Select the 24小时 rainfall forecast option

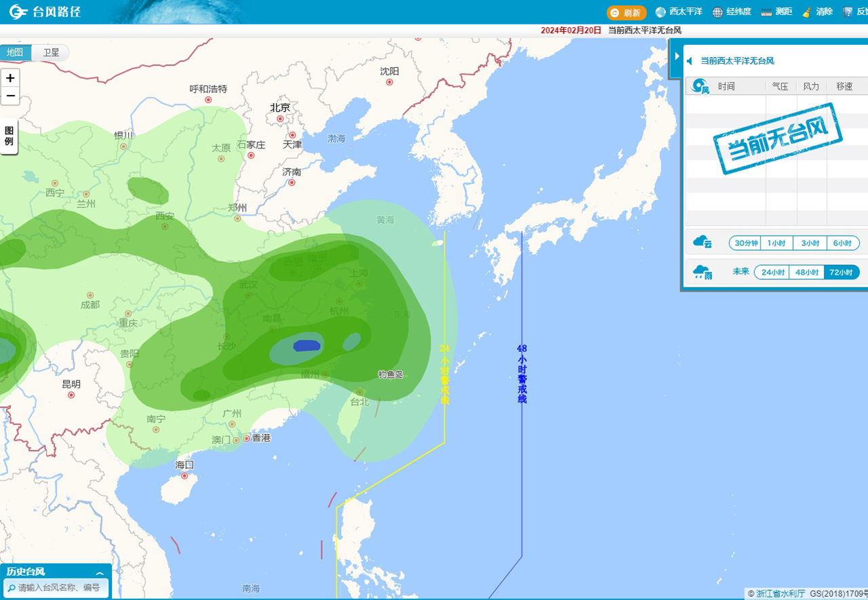point(772,273)
